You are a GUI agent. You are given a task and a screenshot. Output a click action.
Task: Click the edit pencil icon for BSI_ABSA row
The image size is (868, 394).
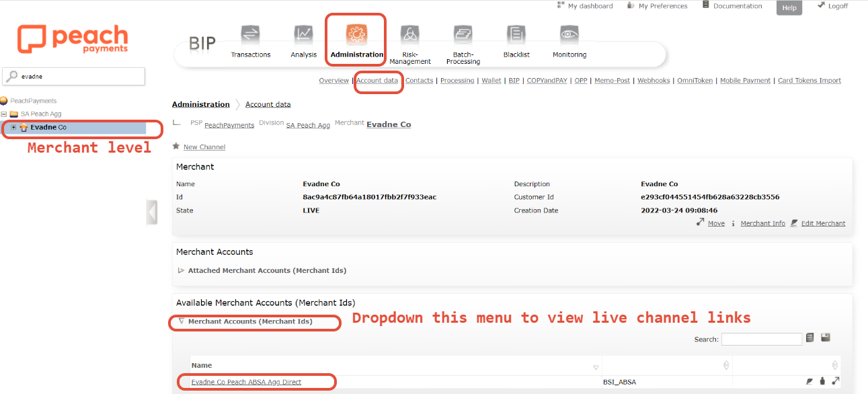[810, 381]
